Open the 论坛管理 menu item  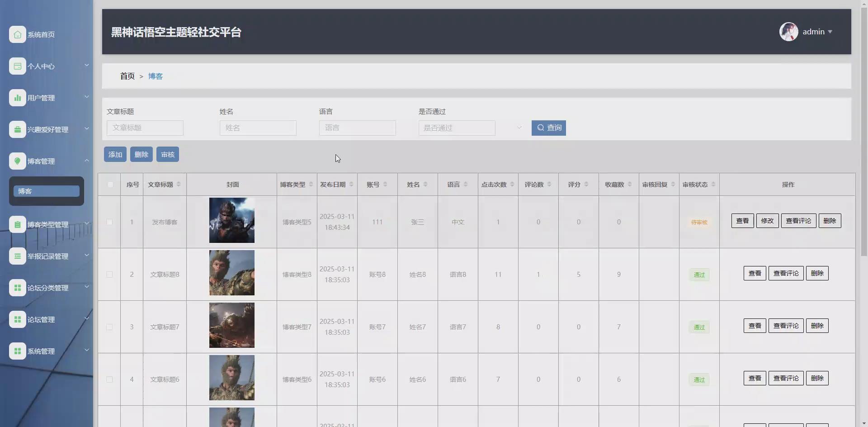[x=41, y=320]
